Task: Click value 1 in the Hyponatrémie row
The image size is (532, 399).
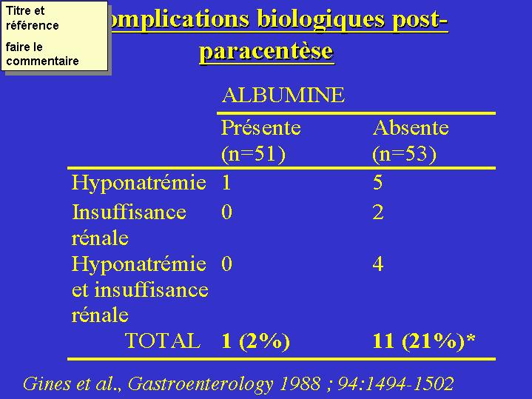Action: click(x=226, y=182)
